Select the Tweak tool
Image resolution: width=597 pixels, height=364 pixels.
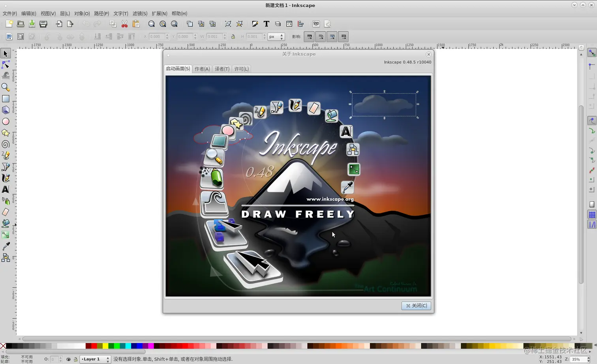pyautogui.click(x=6, y=76)
